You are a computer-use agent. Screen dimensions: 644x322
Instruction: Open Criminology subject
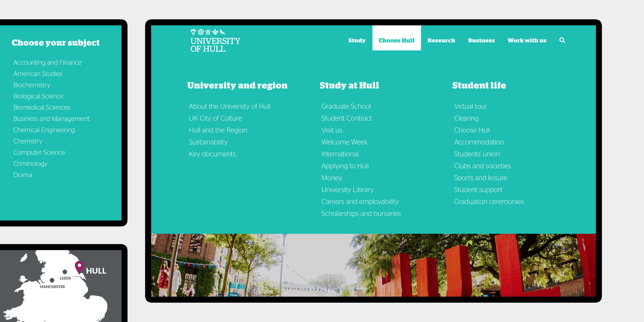point(30,164)
